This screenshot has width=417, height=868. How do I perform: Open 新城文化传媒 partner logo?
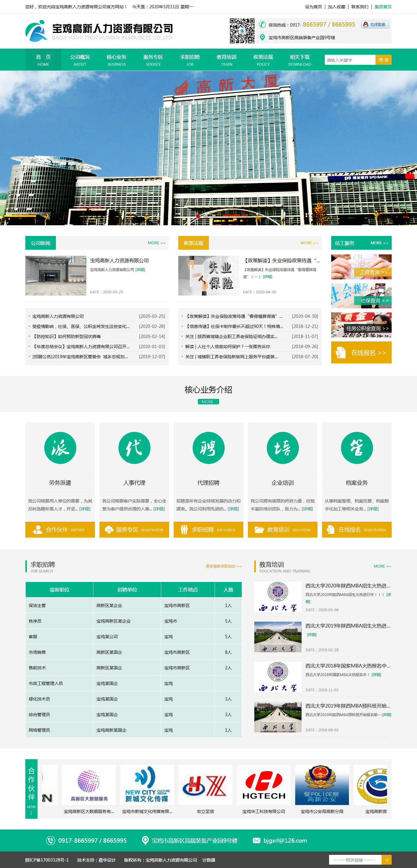coord(147,785)
